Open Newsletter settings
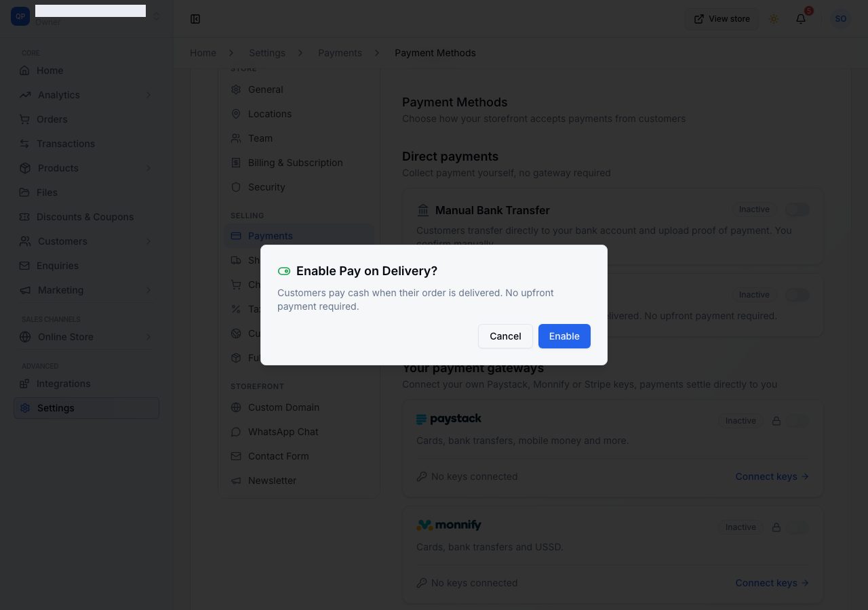This screenshot has width=868, height=610. pyautogui.click(x=299, y=481)
